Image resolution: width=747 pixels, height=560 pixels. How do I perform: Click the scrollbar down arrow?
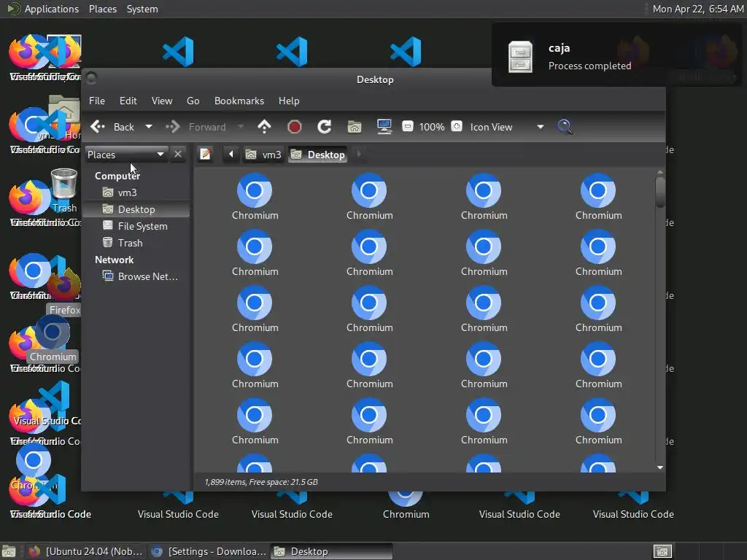point(659,467)
